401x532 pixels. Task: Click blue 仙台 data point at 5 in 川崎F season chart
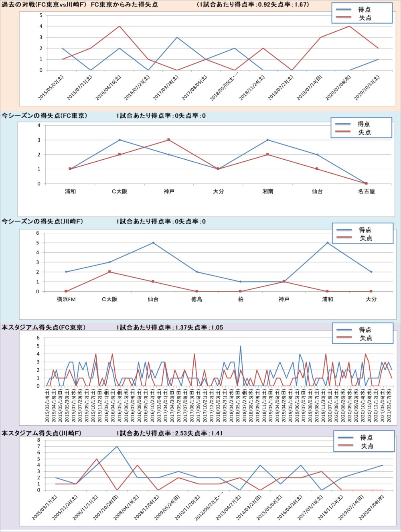[153, 243]
